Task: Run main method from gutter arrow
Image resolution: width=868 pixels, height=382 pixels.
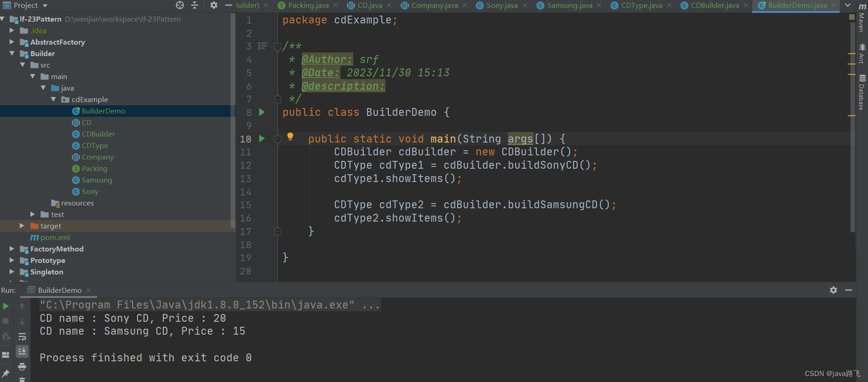Action: pyautogui.click(x=262, y=138)
